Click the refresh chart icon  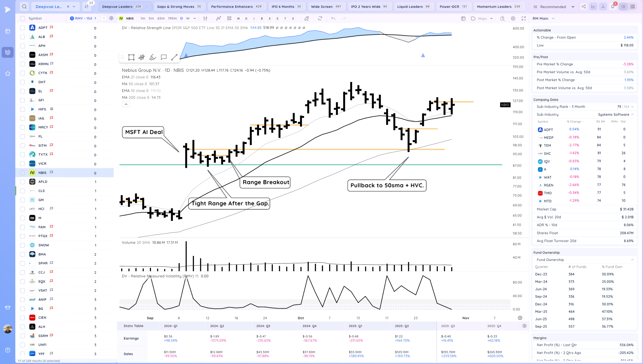320,18
